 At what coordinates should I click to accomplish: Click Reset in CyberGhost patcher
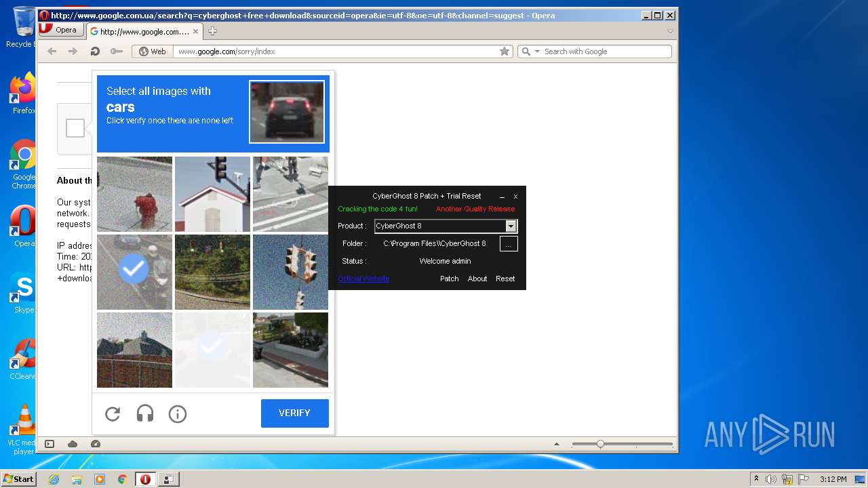point(505,279)
